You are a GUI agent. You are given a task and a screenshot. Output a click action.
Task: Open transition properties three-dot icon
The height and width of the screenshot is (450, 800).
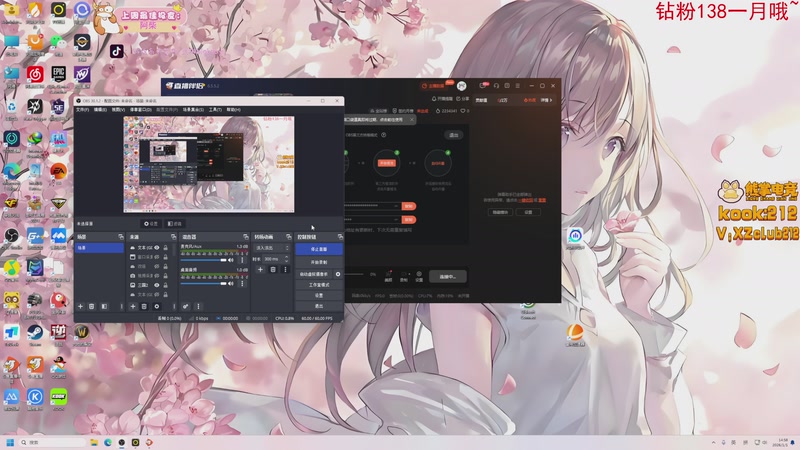coord(285,269)
